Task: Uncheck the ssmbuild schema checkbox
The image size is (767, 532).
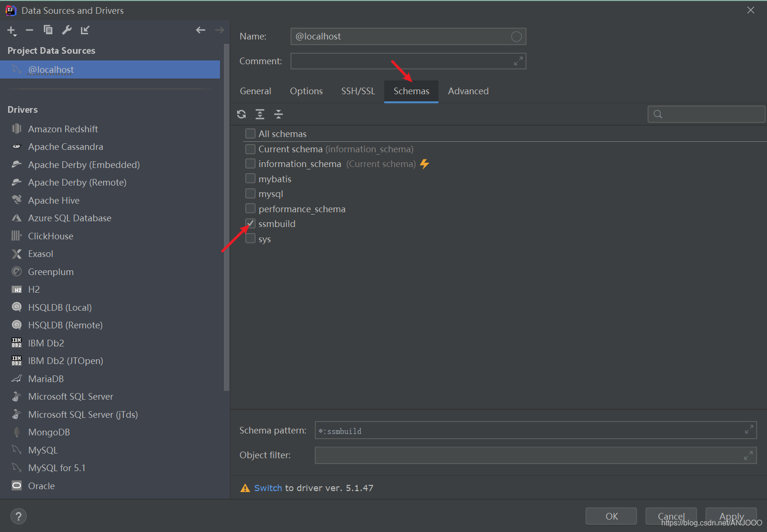Action: pos(250,223)
